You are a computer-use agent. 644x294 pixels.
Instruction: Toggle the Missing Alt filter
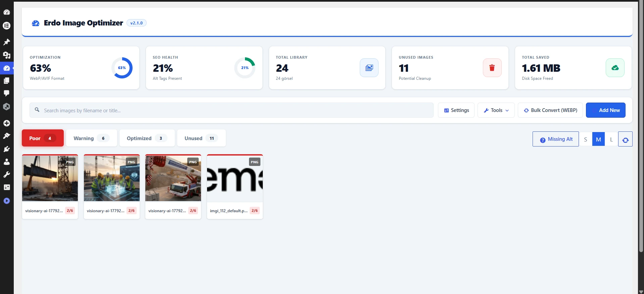coord(556,139)
